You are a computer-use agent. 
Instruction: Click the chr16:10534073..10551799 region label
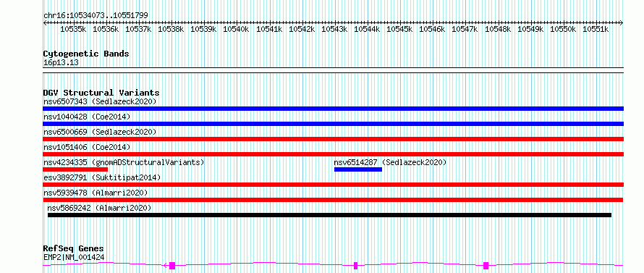[x=96, y=15]
